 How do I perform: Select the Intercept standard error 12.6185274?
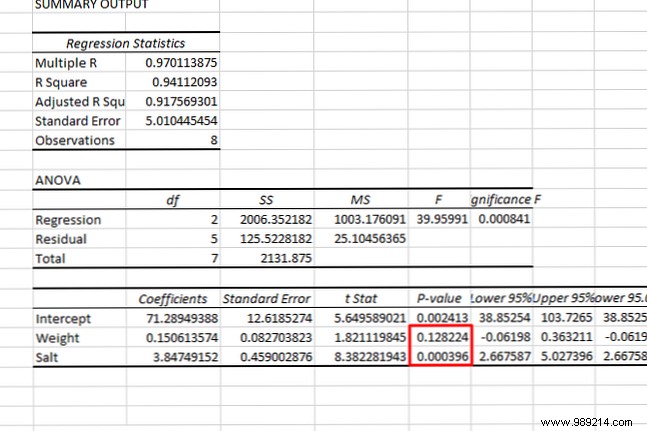tap(279, 318)
